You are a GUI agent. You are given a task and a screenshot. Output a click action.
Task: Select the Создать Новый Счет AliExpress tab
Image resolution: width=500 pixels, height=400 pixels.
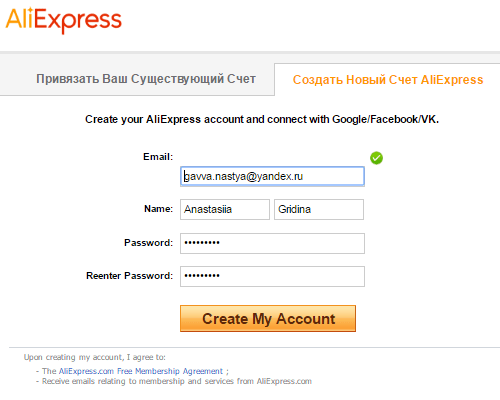click(x=388, y=80)
